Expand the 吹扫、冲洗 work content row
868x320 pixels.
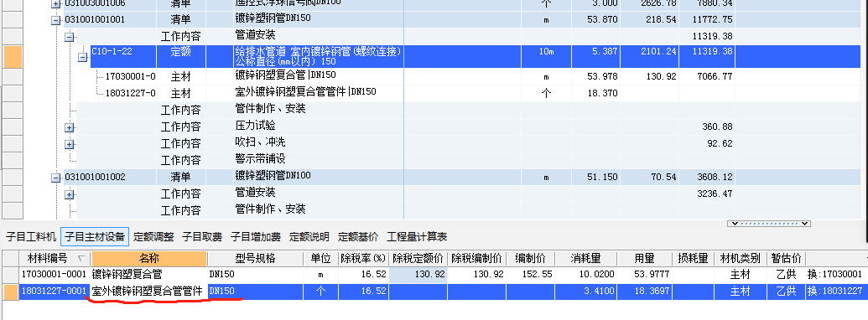(x=70, y=145)
